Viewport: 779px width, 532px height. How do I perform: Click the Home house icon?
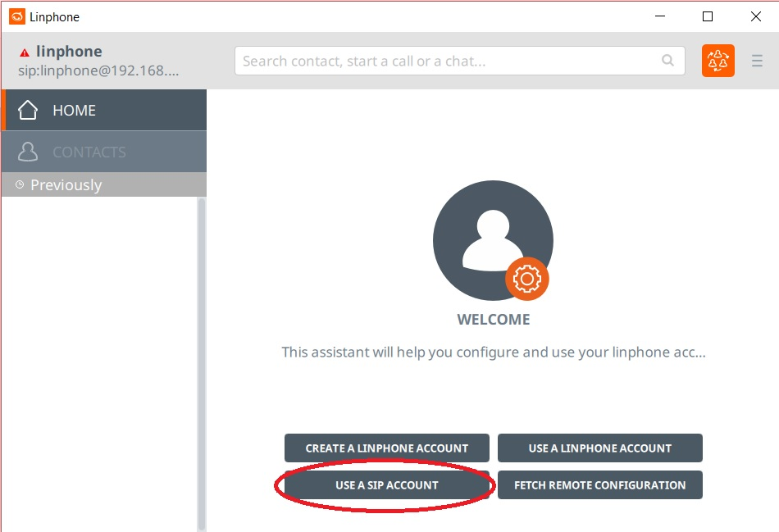tap(28, 111)
